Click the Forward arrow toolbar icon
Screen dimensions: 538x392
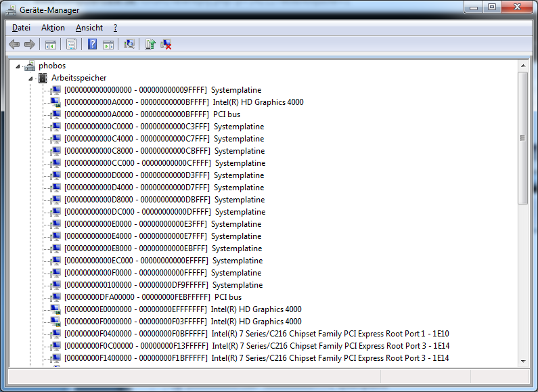pyautogui.click(x=30, y=44)
